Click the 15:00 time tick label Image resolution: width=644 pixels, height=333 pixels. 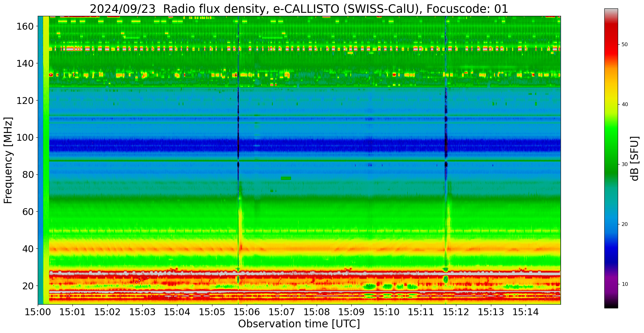tap(38, 311)
